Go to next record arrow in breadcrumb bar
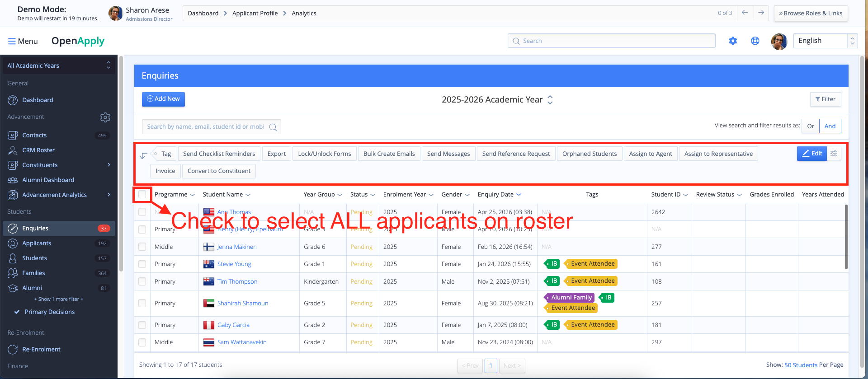Image resolution: width=868 pixels, height=379 pixels. [x=761, y=13]
